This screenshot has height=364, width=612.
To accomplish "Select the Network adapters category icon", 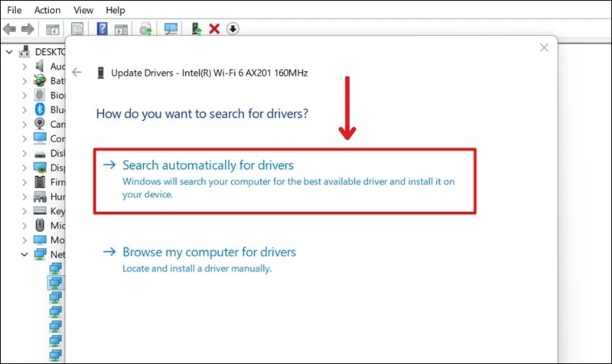I will (x=40, y=254).
